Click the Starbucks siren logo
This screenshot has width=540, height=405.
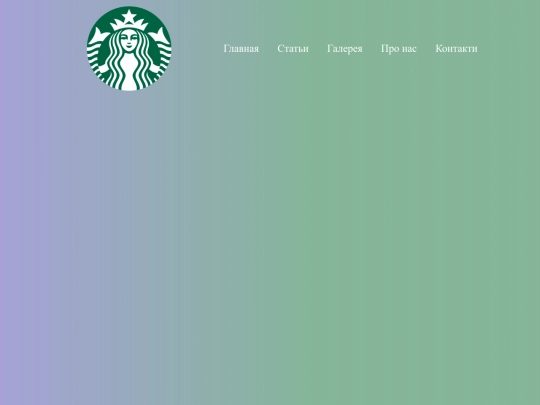click(129, 49)
